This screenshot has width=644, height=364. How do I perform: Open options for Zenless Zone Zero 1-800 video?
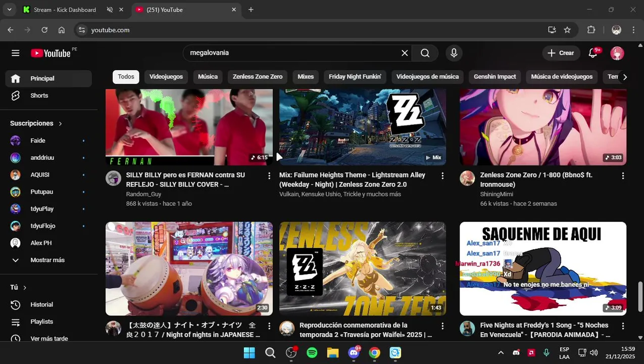point(623,175)
